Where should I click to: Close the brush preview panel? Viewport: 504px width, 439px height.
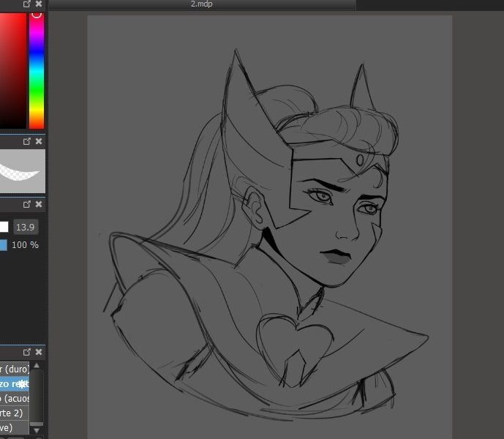[39, 141]
